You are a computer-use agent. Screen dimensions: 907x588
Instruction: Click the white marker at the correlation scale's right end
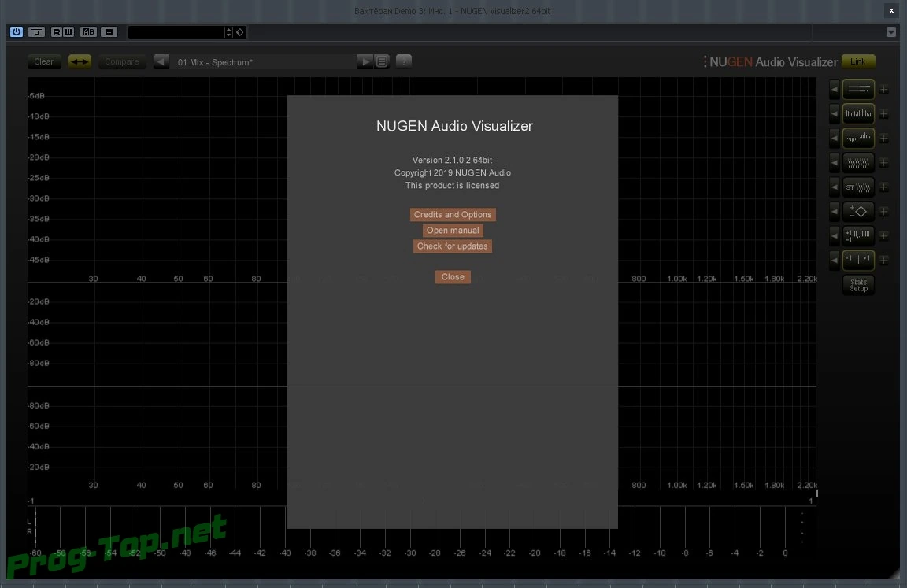(816, 494)
